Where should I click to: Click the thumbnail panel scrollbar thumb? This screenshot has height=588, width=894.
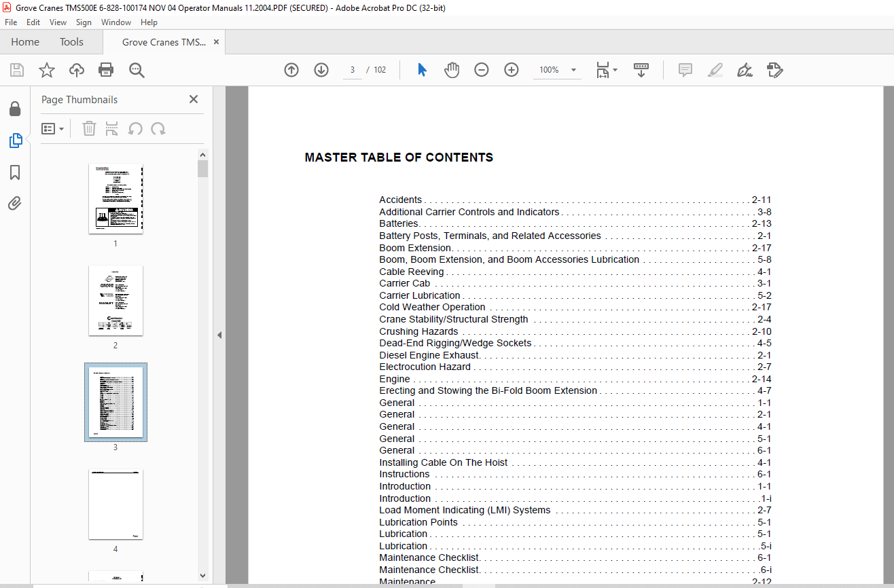tap(202, 168)
